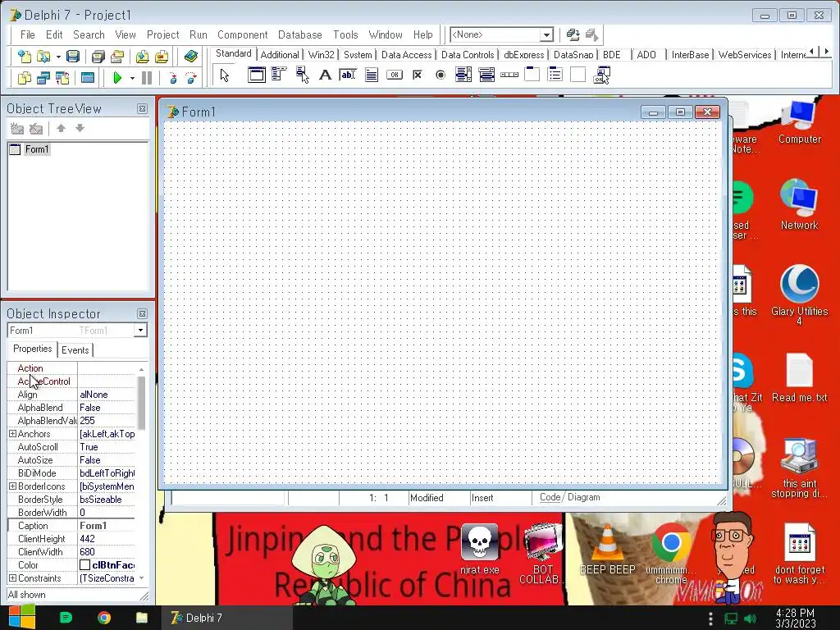
Task: Select the PopupMenu component
Action: (x=302, y=75)
